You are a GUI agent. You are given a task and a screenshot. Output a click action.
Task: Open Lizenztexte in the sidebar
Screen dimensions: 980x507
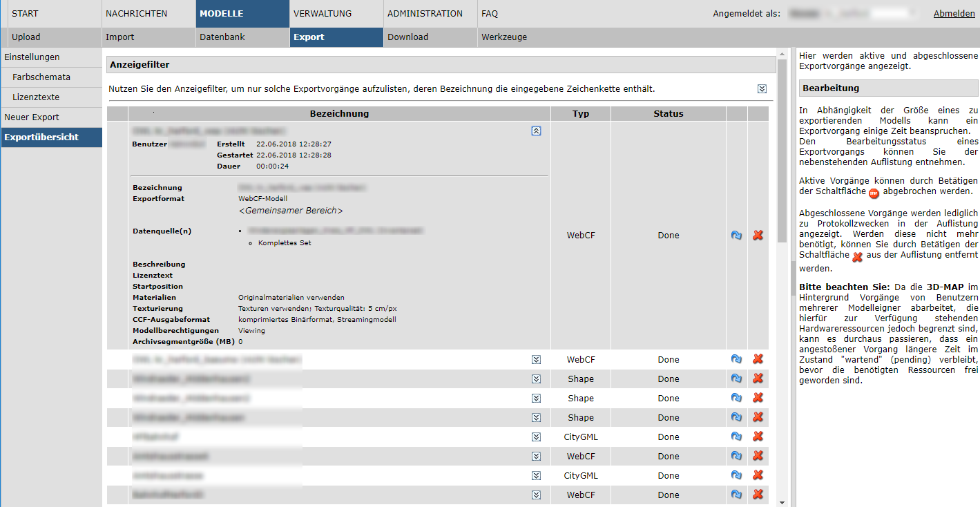pyautogui.click(x=51, y=97)
